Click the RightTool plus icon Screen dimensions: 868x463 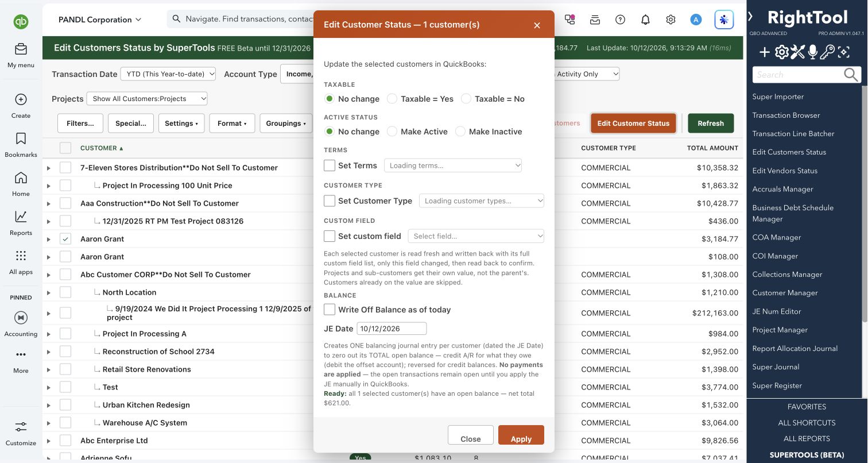click(765, 53)
